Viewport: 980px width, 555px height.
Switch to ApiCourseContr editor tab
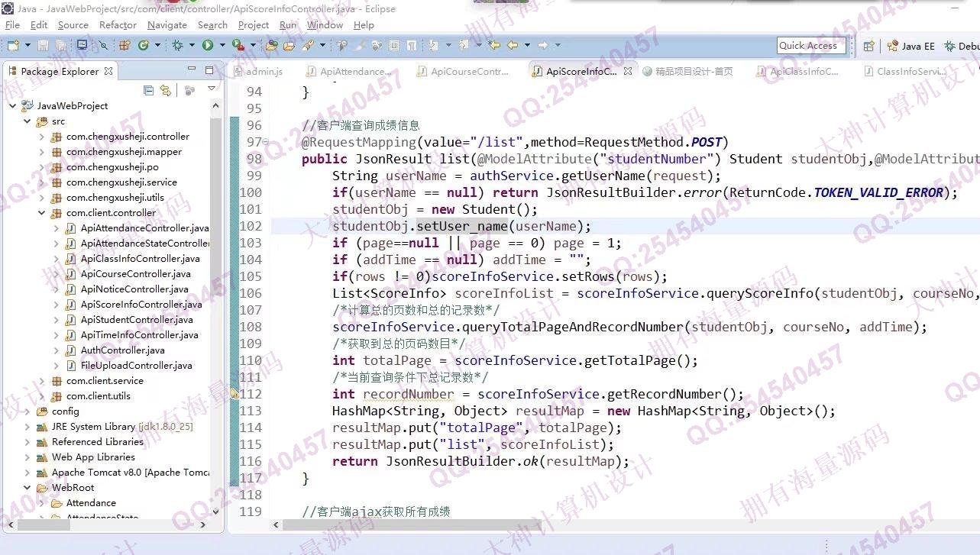[462, 71]
